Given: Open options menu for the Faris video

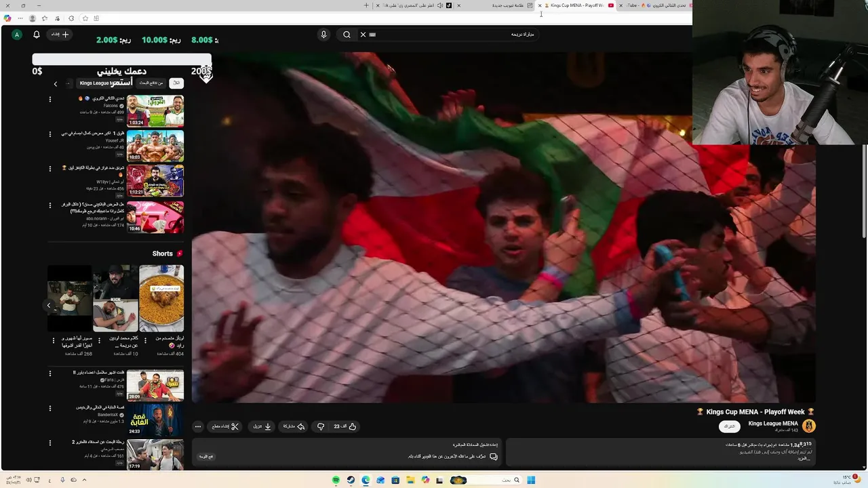Looking at the screenshot, I should [50, 373].
